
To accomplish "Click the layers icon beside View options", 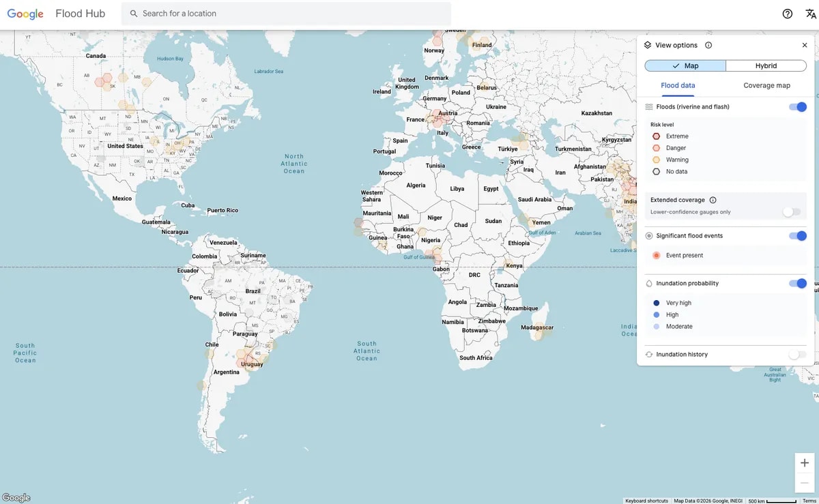I will click(x=648, y=45).
